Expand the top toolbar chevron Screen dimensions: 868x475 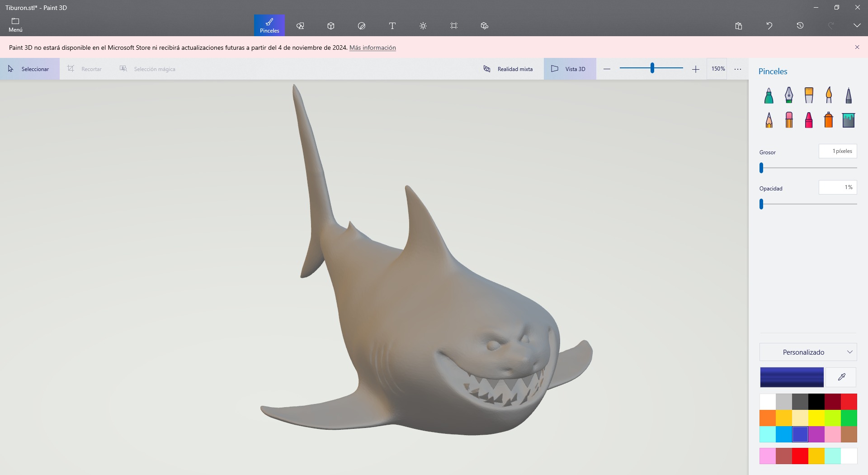(x=857, y=26)
